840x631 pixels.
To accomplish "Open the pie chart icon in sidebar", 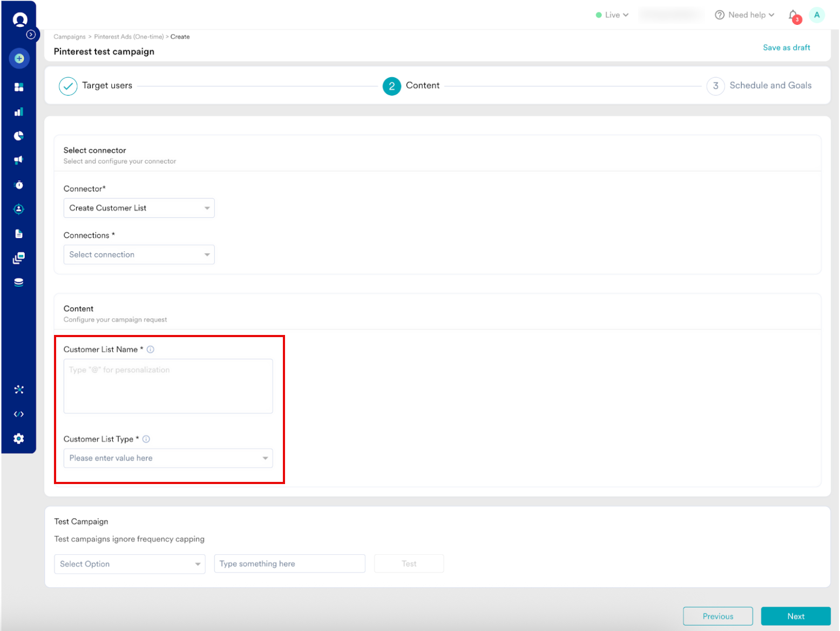I will (x=19, y=136).
